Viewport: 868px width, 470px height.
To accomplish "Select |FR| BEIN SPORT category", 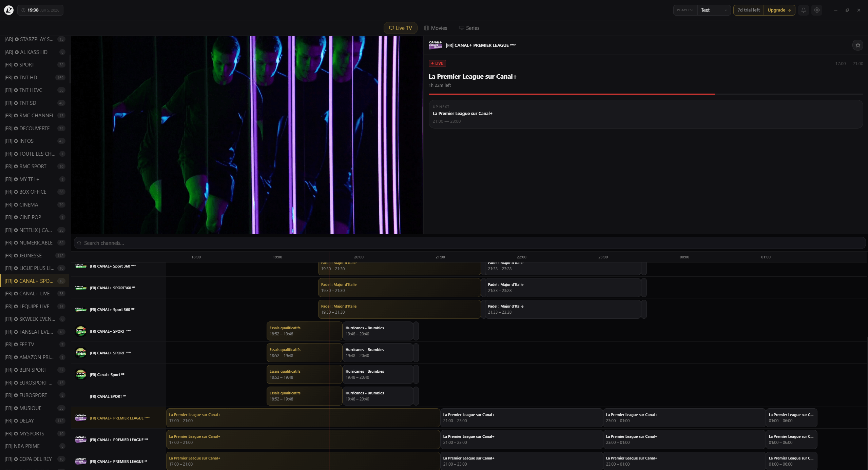I will [35, 370].
